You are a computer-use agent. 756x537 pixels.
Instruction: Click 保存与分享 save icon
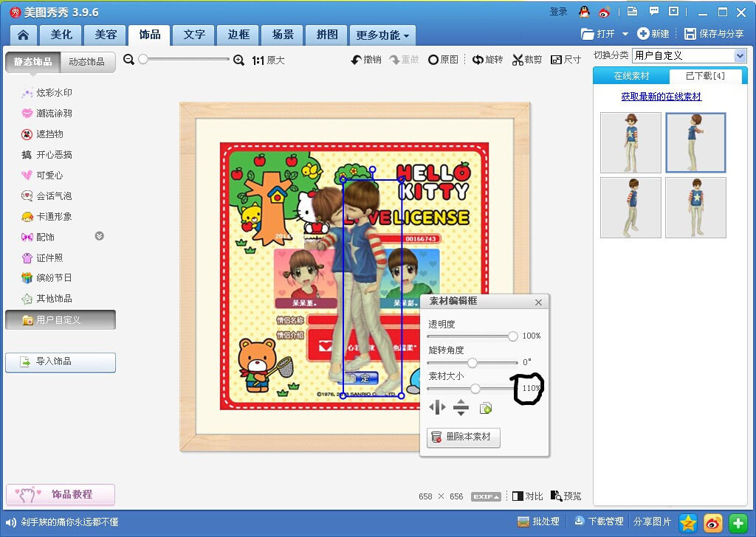point(690,34)
